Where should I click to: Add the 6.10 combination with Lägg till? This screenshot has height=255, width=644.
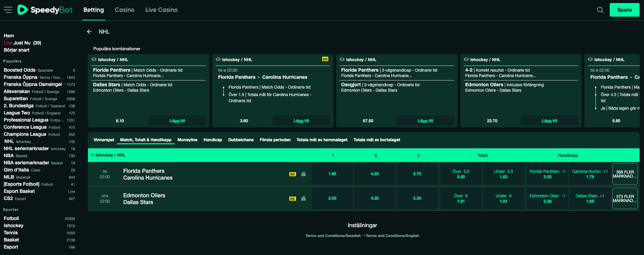[x=177, y=121]
